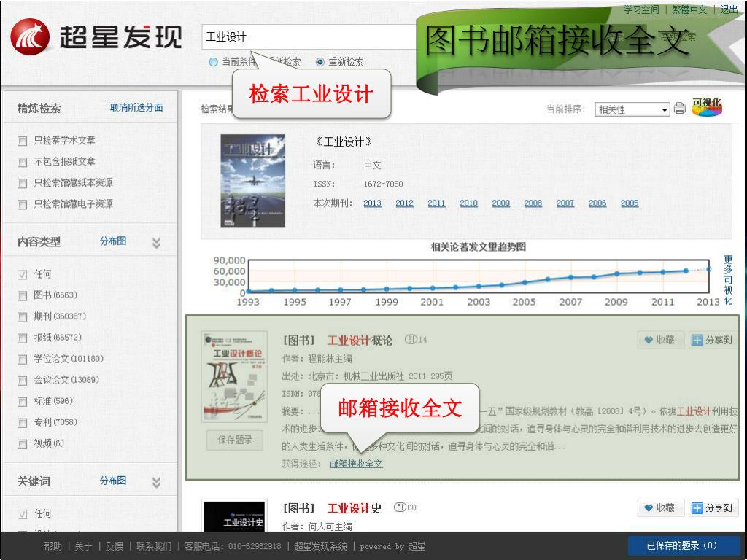The image size is (747, 560).
Task: Check 专利 (7058) content type
Action: click(22, 422)
